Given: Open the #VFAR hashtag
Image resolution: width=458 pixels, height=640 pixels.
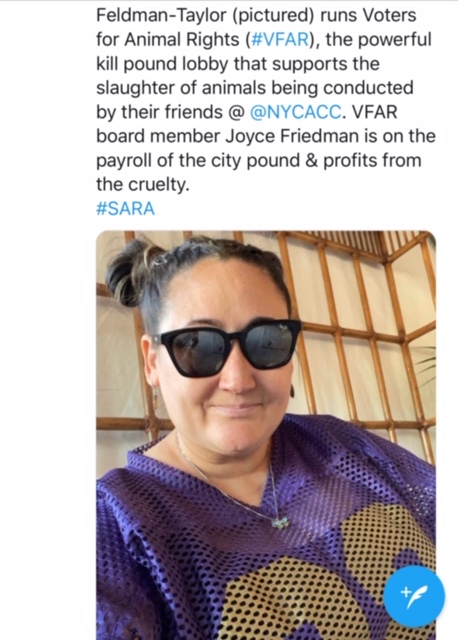Looking at the screenshot, I should point(280,40).
